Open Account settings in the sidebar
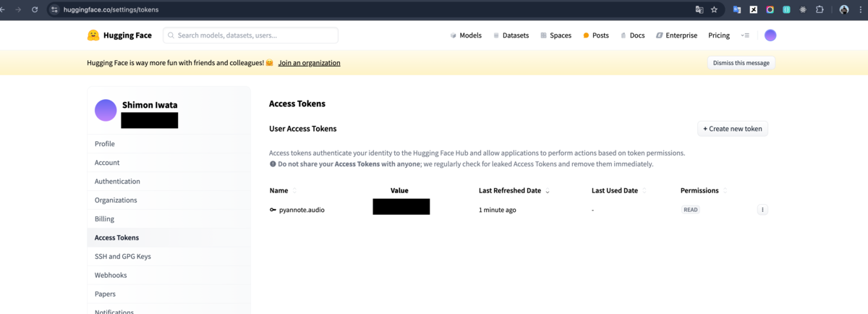 click(x=169, y=163)
